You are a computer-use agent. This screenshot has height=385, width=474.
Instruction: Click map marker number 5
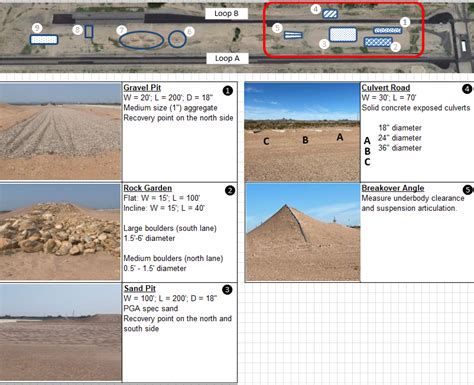[x=277, y=28]
